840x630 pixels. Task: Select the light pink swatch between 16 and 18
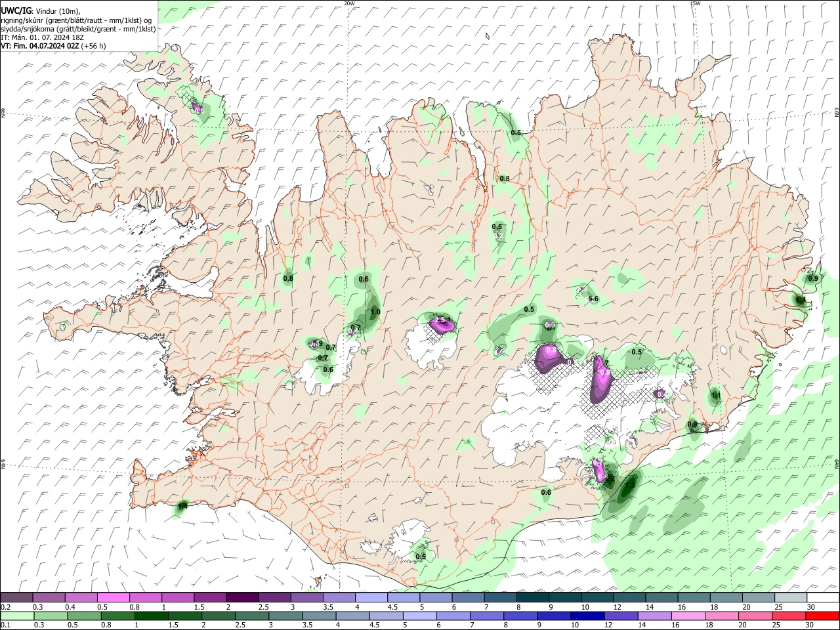(x=687, y=616)
